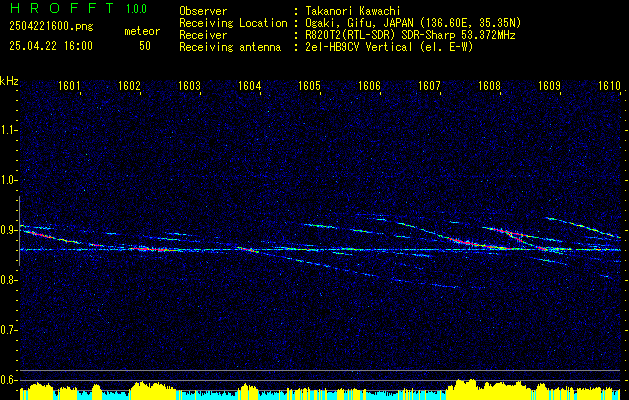Click the gray vertical range bar near 0.9 kHz
The width and height of the screenshot is (629, 400).
[19, 231]
